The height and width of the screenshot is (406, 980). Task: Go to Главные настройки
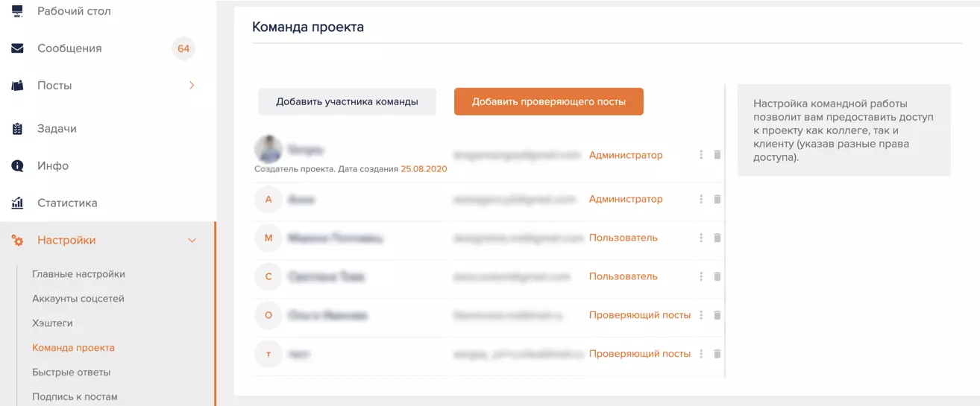[78, 274]
